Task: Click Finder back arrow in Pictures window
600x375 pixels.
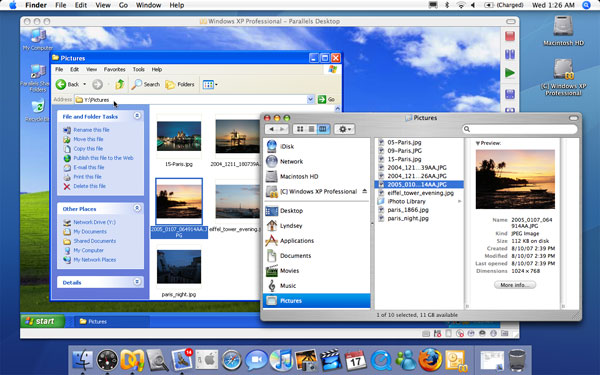Action: click(271, 129)
